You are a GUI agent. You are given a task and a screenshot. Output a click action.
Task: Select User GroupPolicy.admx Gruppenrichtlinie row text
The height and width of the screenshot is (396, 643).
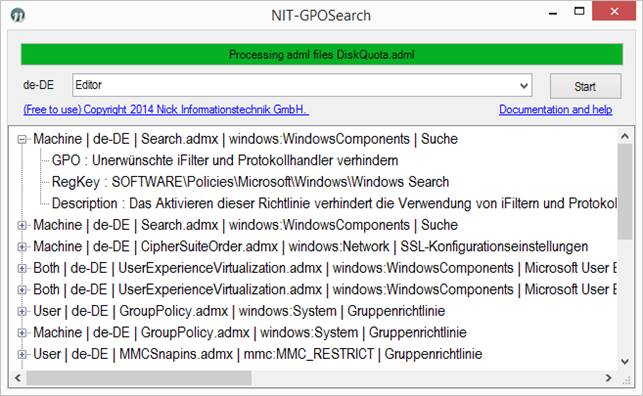[239, 311]
